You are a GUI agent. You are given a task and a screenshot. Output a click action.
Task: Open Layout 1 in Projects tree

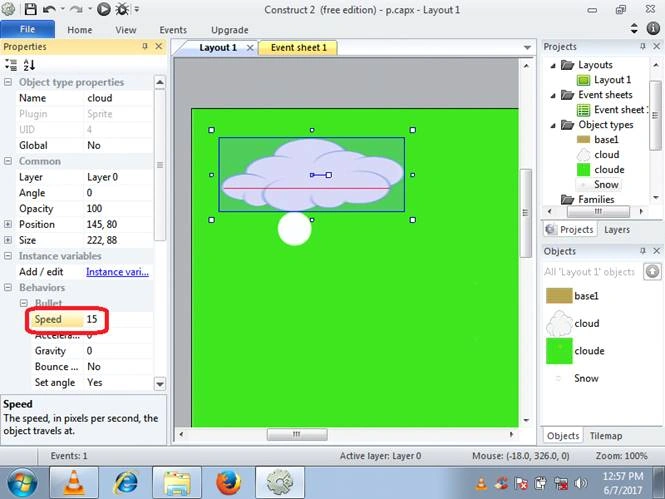[612, 80]
